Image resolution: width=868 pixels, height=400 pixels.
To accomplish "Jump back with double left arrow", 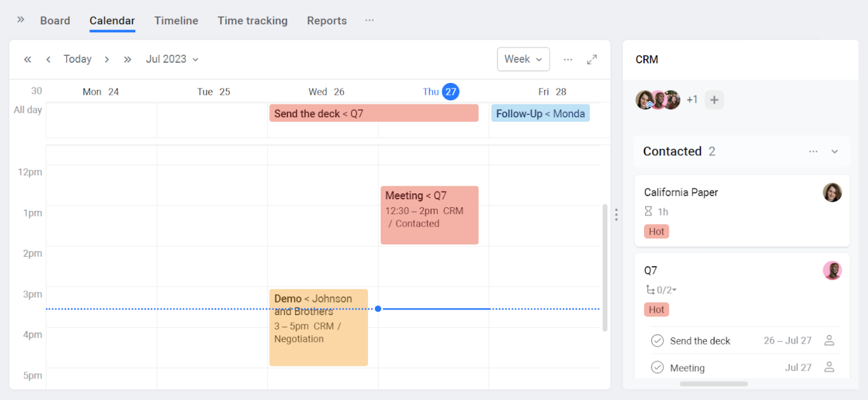I will click(27, 60).
